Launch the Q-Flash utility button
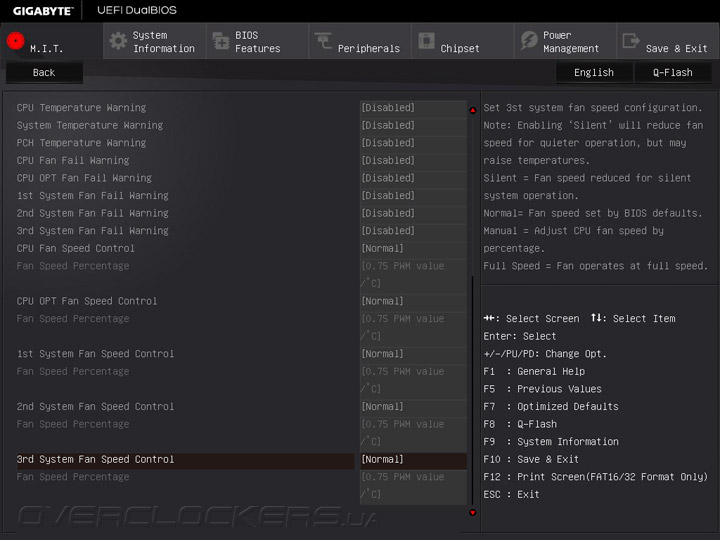 [673, 73]
